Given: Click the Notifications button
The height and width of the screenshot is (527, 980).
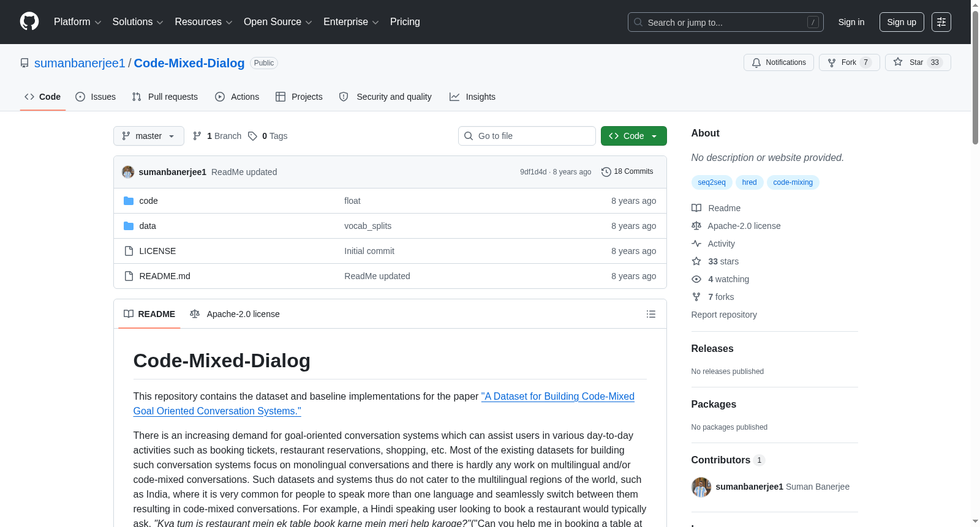Looking at the screenshot, I should click(778, 62).
